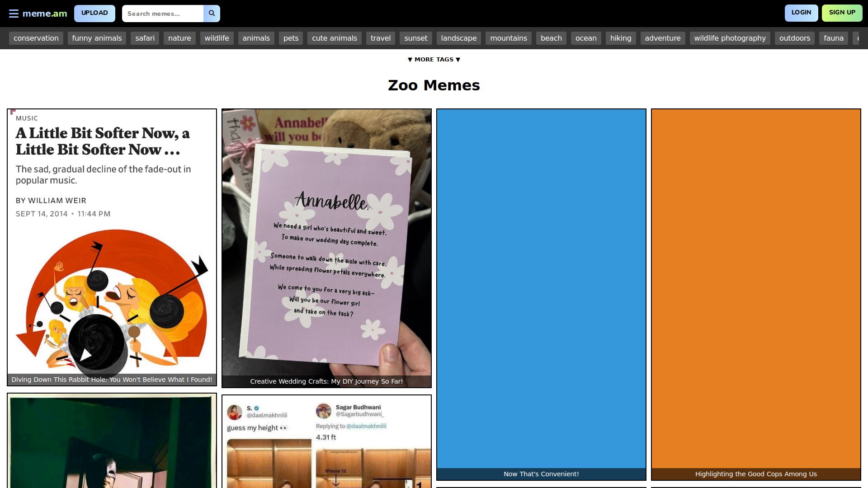
Task: Select the conservation tag
Action: click(x=36, y=38)
